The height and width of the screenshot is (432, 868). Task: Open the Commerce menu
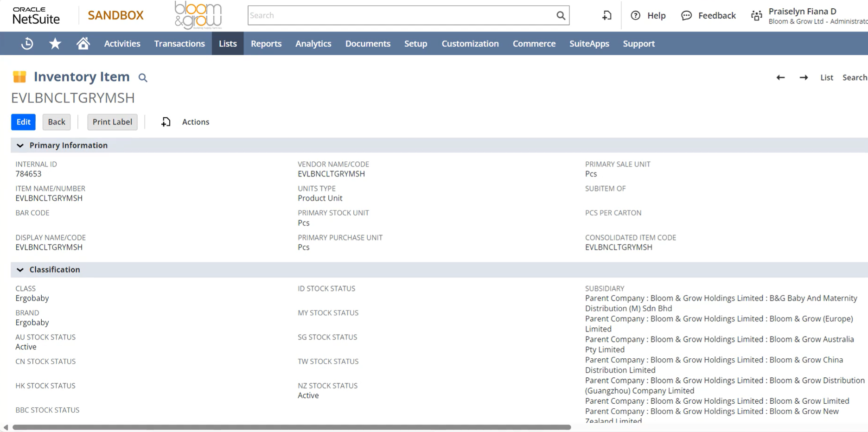(534, 44)
